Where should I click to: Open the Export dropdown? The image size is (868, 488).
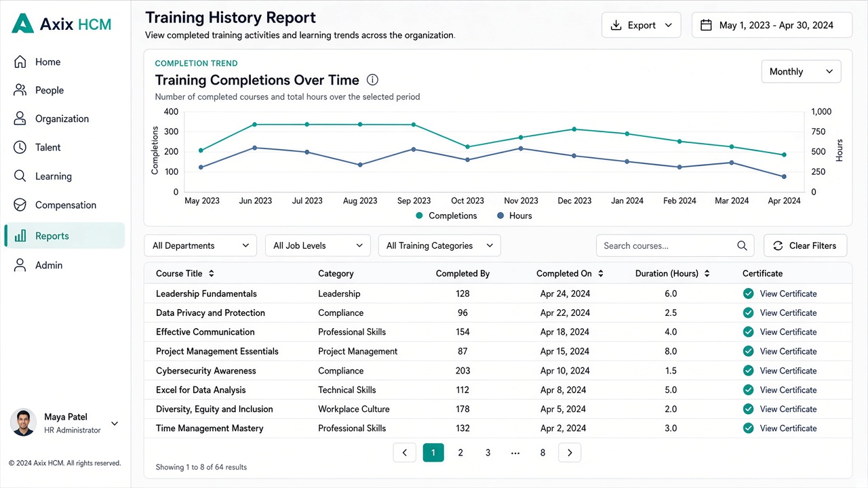click(x=641, y=25)
